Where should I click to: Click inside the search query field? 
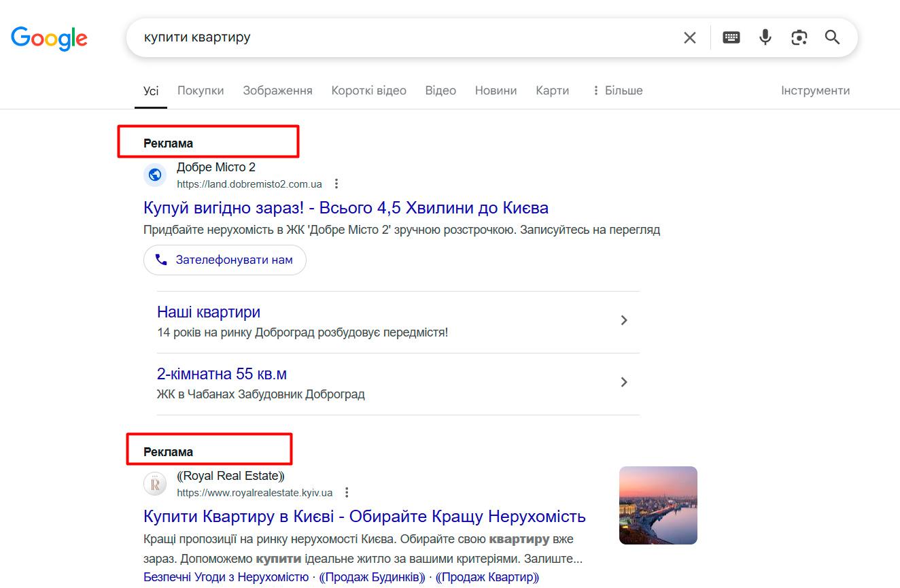pos(408,37)
